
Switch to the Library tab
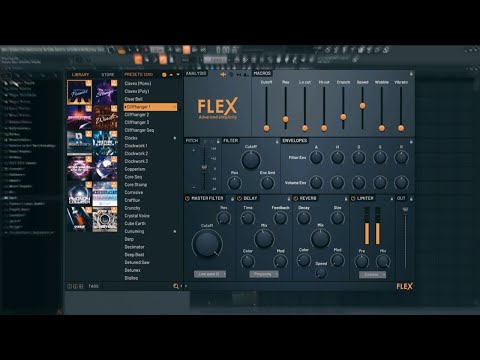pyautogui.click(x=80, y=75)
